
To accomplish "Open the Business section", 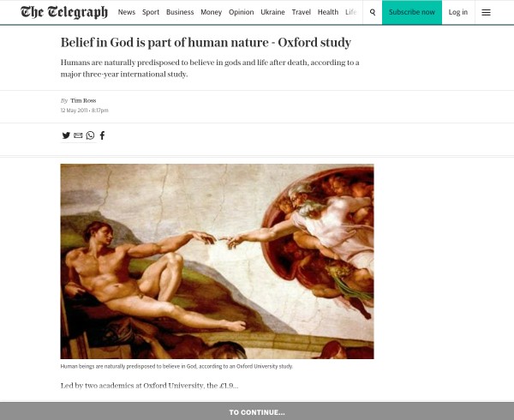I will coord(180,12).
